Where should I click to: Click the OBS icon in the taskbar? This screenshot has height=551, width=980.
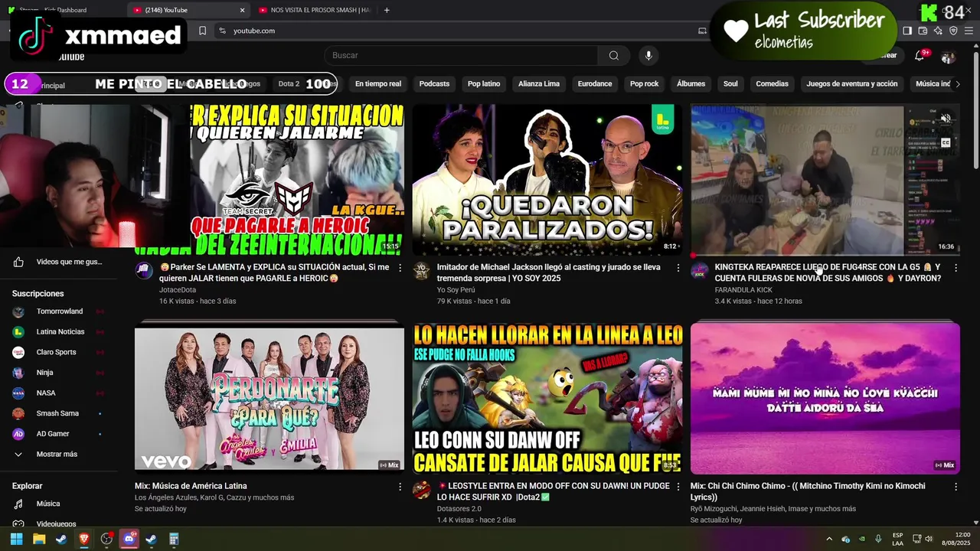(106, 539)
